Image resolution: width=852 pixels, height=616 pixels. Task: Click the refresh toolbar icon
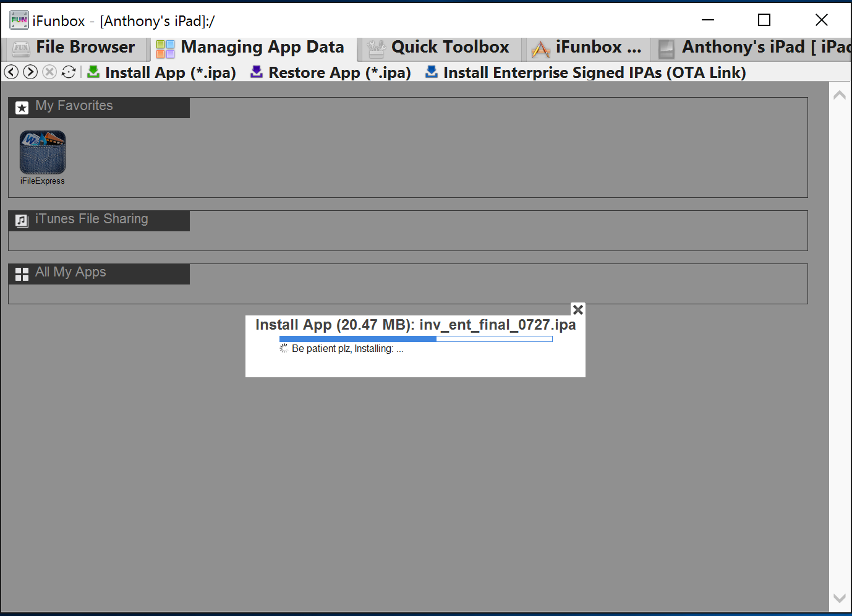pyautogui.click(x=69, y=72)
